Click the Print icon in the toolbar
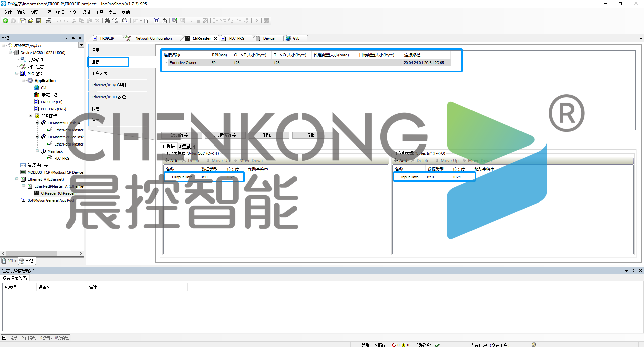This screenshot has height=347, width=644. [x=49, y=21]
